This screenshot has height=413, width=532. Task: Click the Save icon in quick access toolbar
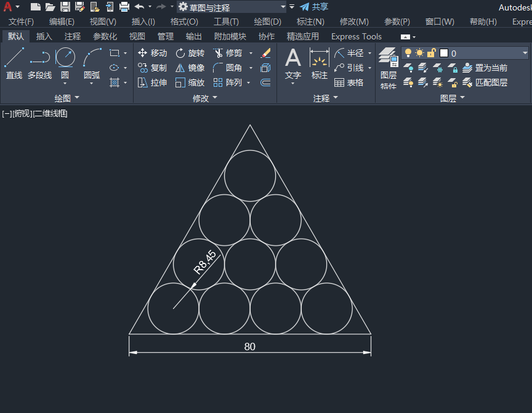click(x=65, y=6)
